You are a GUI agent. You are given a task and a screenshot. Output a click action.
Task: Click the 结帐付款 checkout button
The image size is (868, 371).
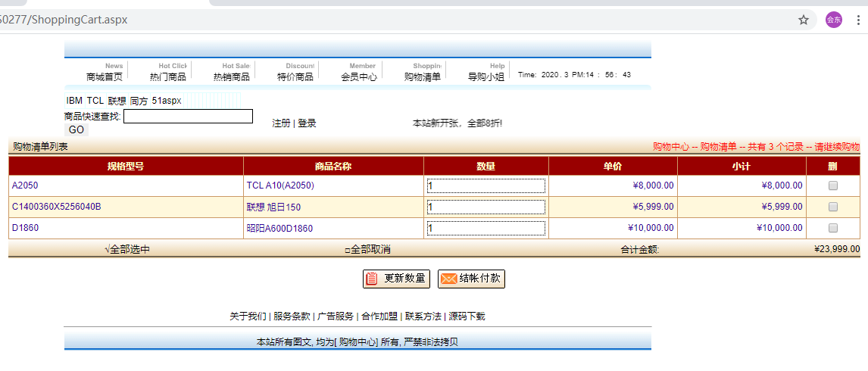click(472, 279)
